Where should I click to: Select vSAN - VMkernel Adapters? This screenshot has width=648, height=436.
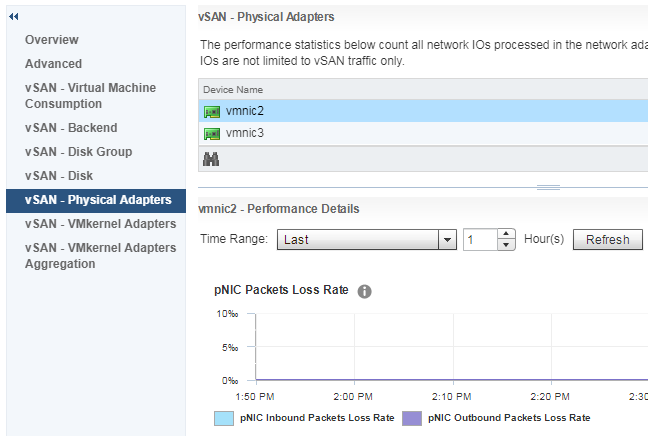point(100,224)
